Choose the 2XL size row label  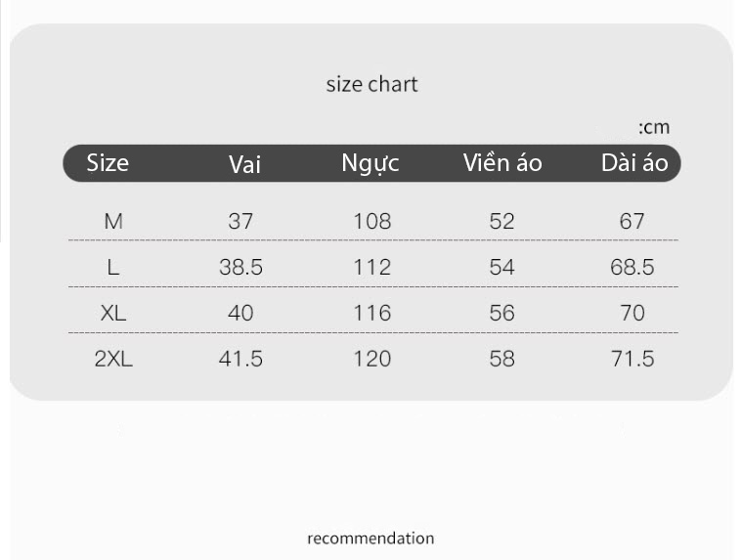click(113, 359)
